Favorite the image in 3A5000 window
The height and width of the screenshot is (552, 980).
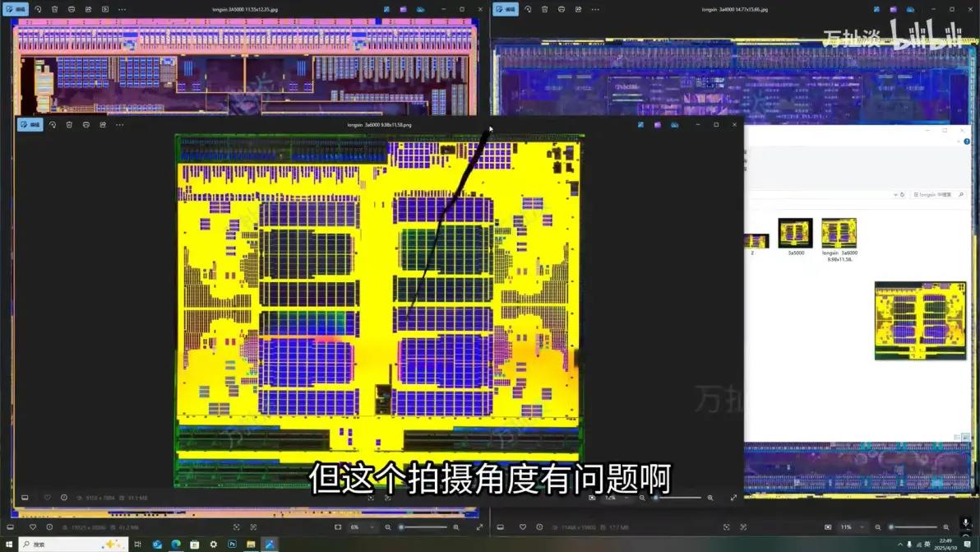[x=33, y=527]
